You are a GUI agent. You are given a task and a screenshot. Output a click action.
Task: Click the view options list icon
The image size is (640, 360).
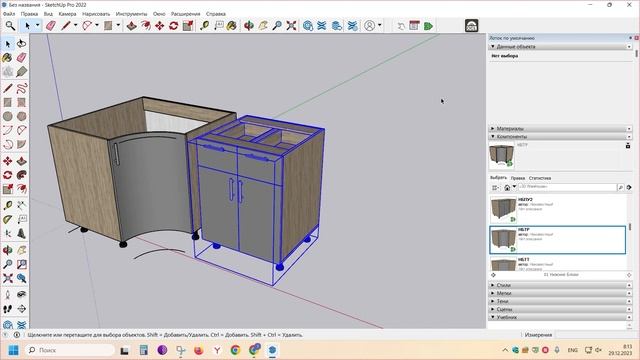pyautogui.click(x=496, y=187)
